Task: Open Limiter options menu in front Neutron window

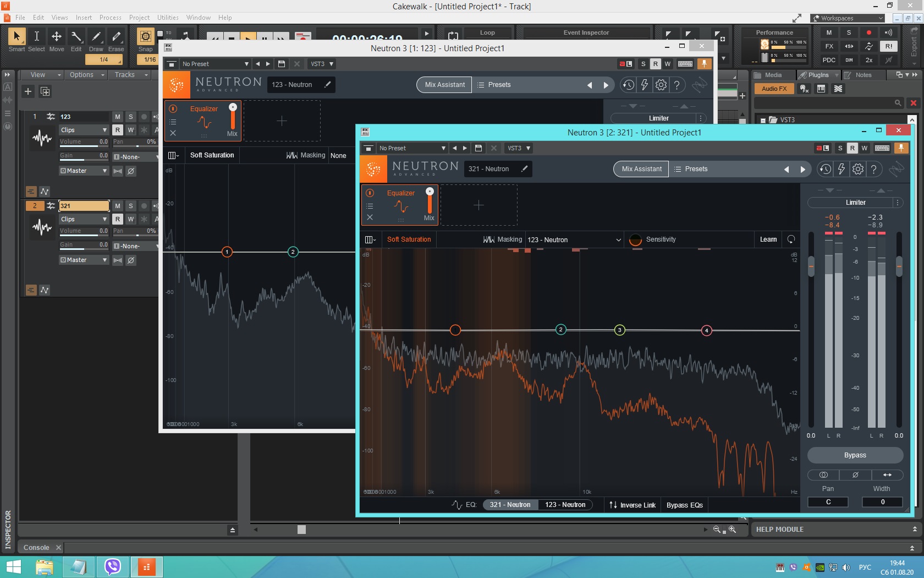Action: 898,203
